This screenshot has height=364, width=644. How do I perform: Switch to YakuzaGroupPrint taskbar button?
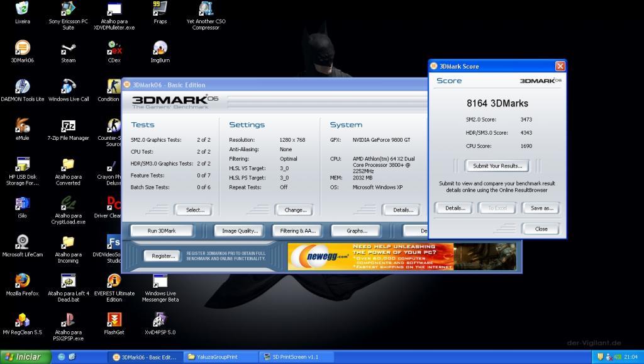coord(220,357)
